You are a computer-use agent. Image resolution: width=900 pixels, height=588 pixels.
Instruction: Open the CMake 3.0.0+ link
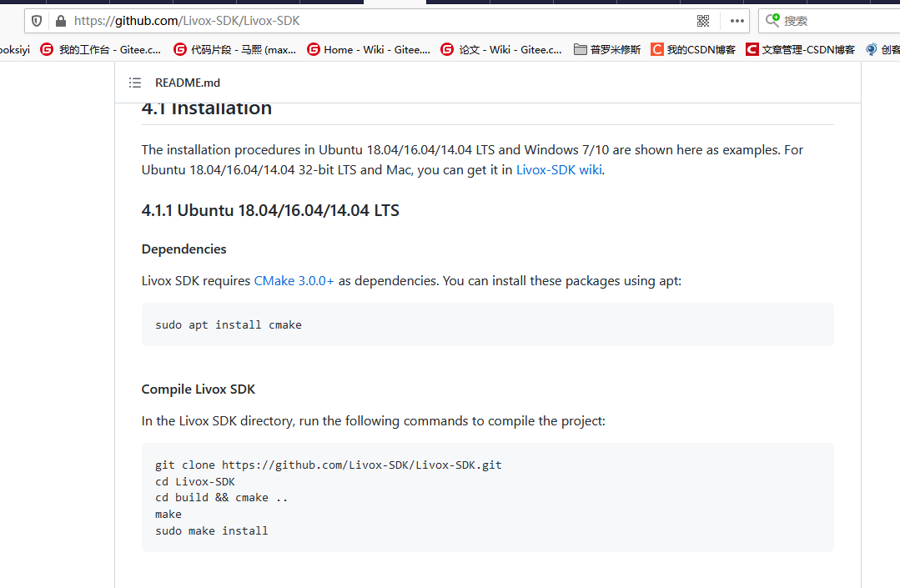[293, 280]
